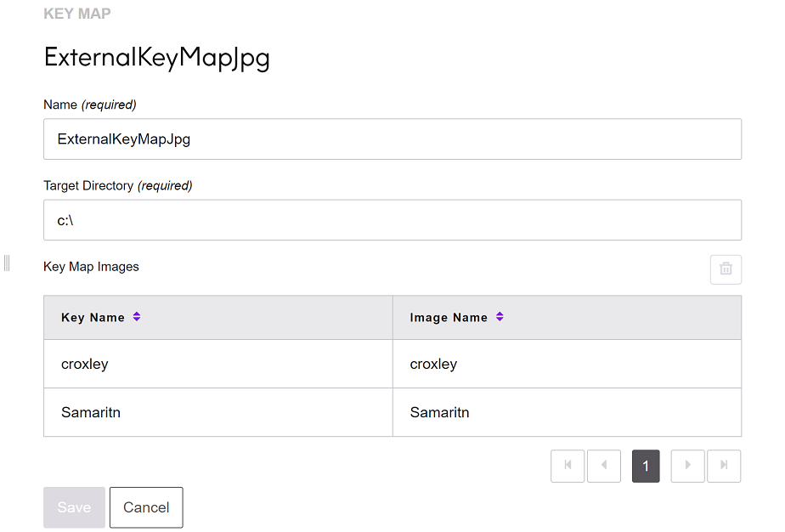Click the delete trash icon above the table
This screenshot has width=785, height=532.
tap(726, 269)
